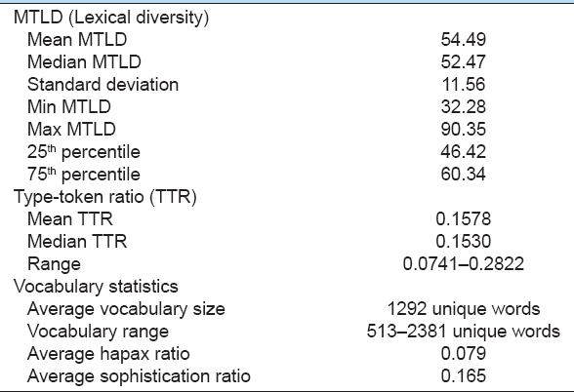Click the 'Range' row label
The image size is (574, 392).
54,264
